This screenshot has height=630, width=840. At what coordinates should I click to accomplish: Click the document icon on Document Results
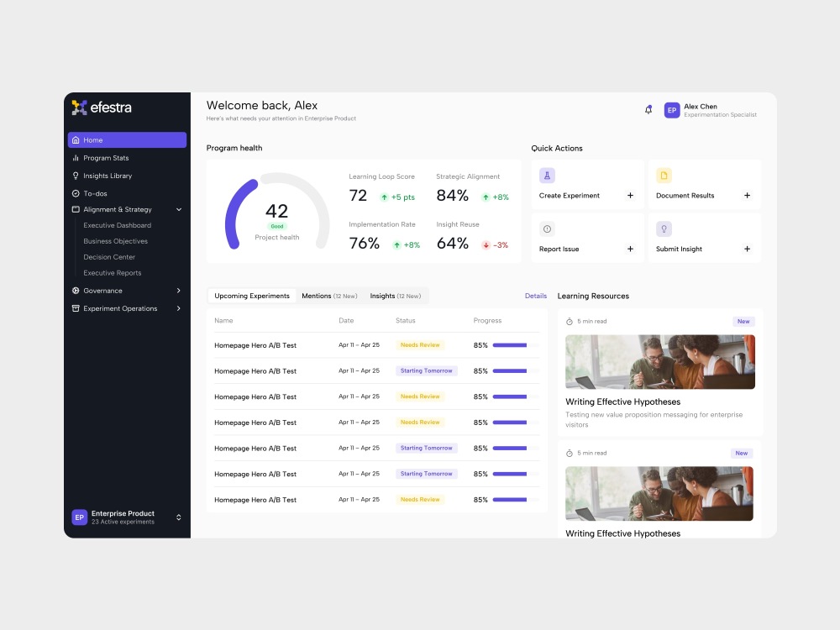[664, 176]
